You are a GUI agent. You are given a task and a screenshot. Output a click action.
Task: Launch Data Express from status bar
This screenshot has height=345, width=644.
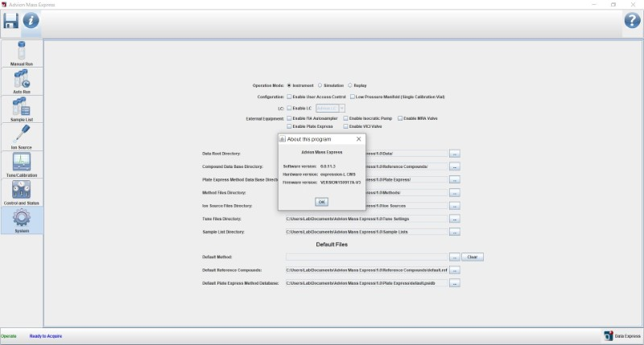tap(621, 335)
